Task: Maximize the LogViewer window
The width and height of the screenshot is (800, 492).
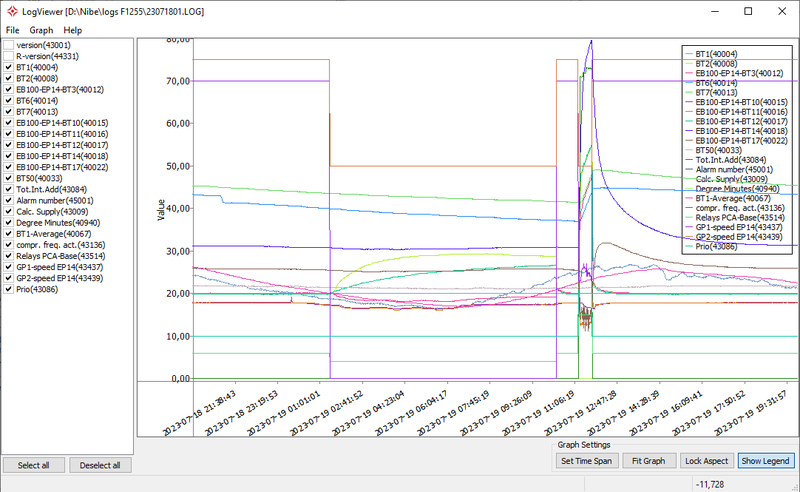Action: pos(748,11)
